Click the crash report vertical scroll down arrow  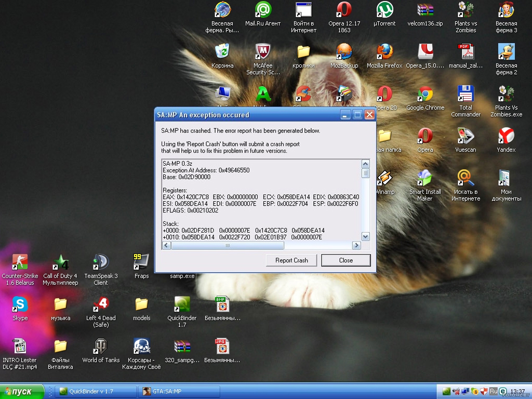point(365,236)
